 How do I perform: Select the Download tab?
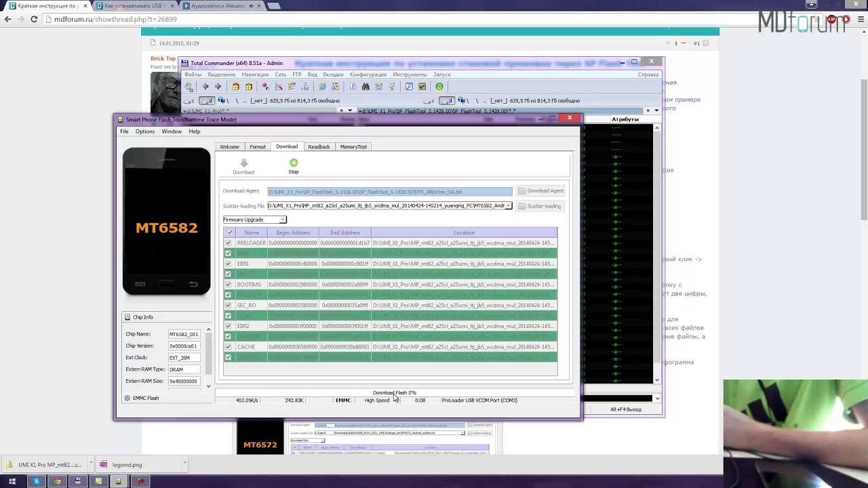coord(287,146)
